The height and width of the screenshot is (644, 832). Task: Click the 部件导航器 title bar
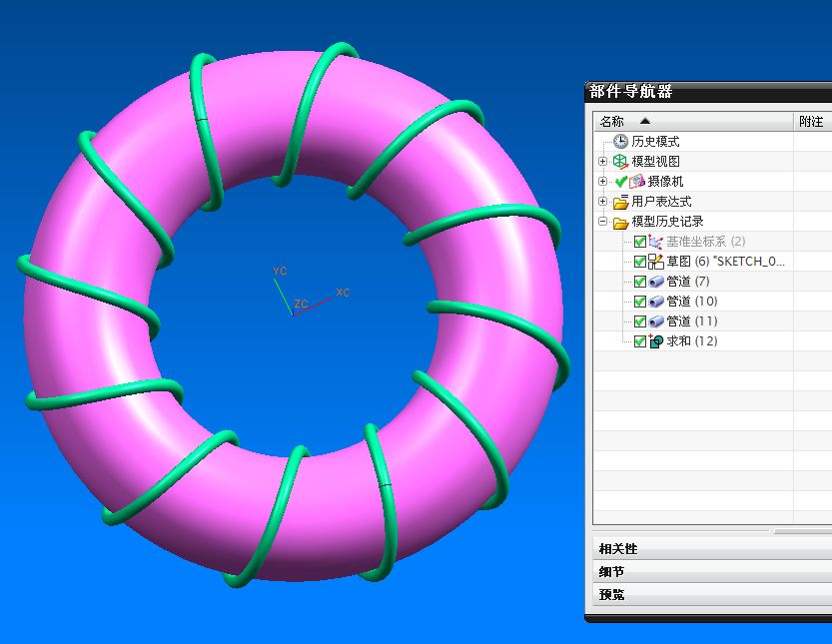coord(708,92)
